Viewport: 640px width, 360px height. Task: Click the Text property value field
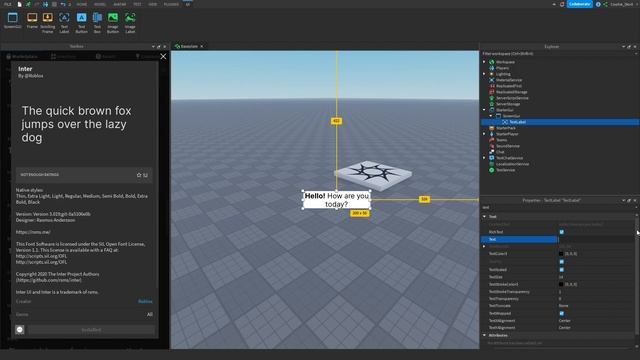pos(596,239)
